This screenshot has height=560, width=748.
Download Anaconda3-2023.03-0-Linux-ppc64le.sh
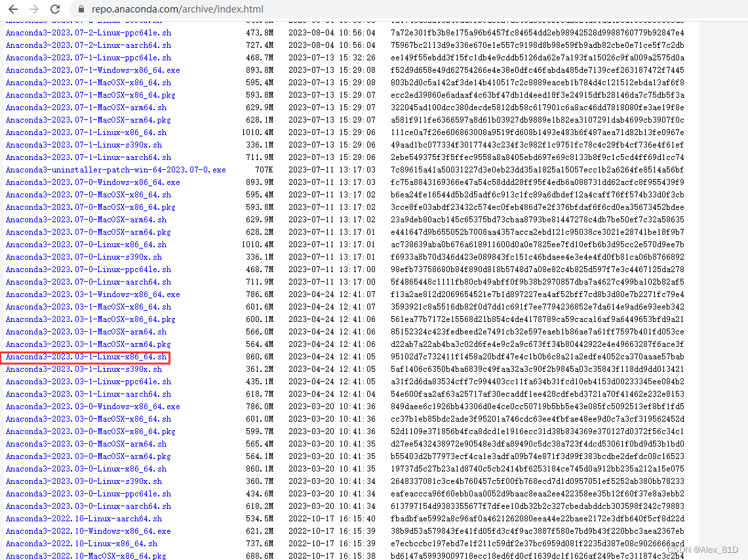pyautogui.click(x=89, y=494)
